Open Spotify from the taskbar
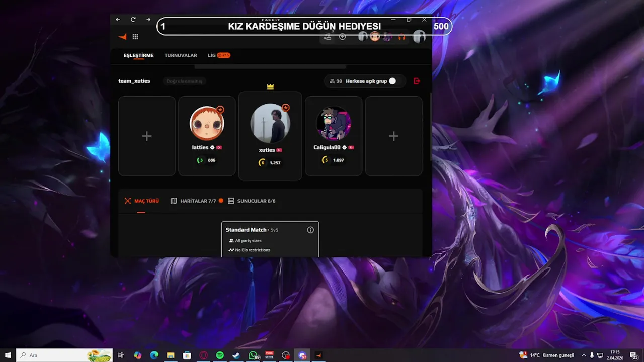644x362 pixels. [220, 355]
